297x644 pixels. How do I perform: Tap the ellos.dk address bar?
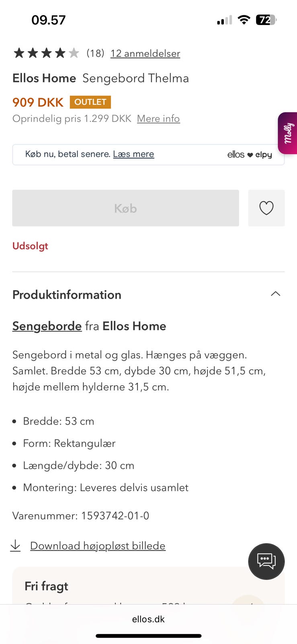tap(148, 619)
